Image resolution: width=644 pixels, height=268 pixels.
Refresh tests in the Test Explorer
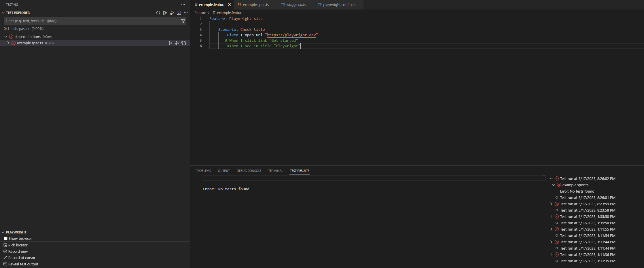pos(158,13)
